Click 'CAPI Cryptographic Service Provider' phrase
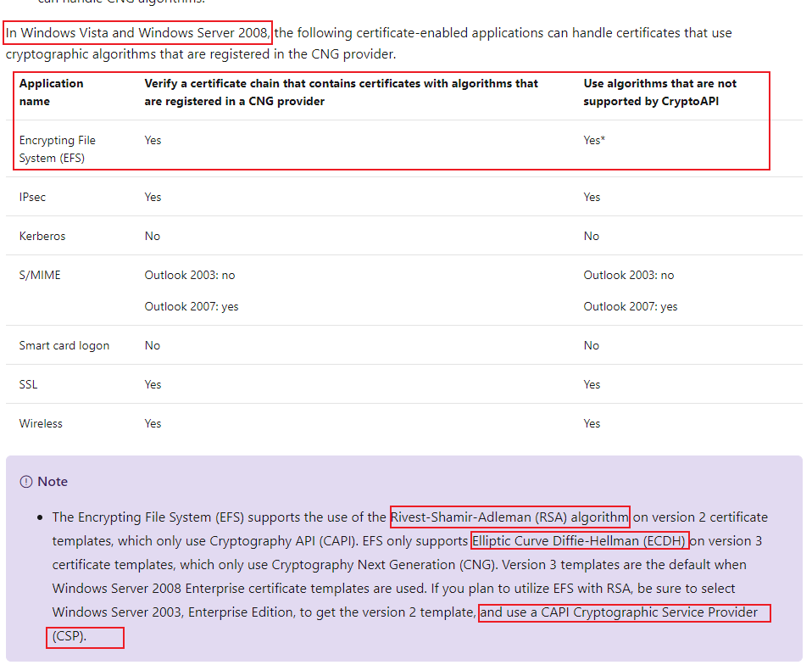812x665 pixels. [x=649, y=612]
